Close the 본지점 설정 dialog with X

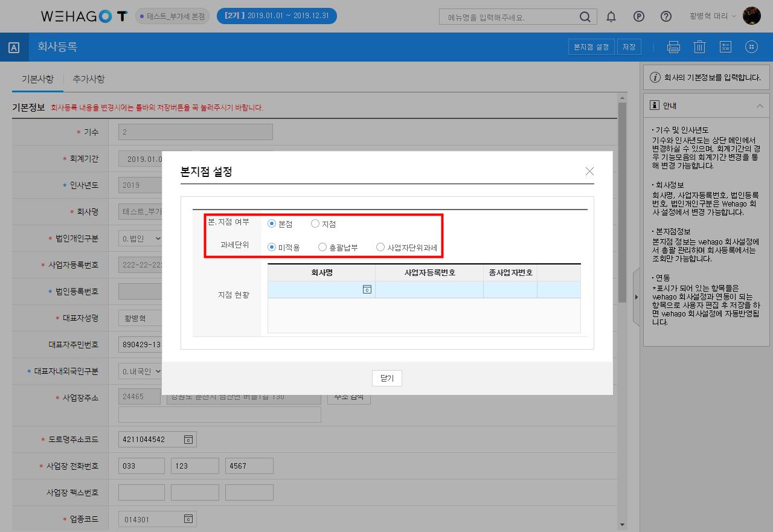[589, 171]
